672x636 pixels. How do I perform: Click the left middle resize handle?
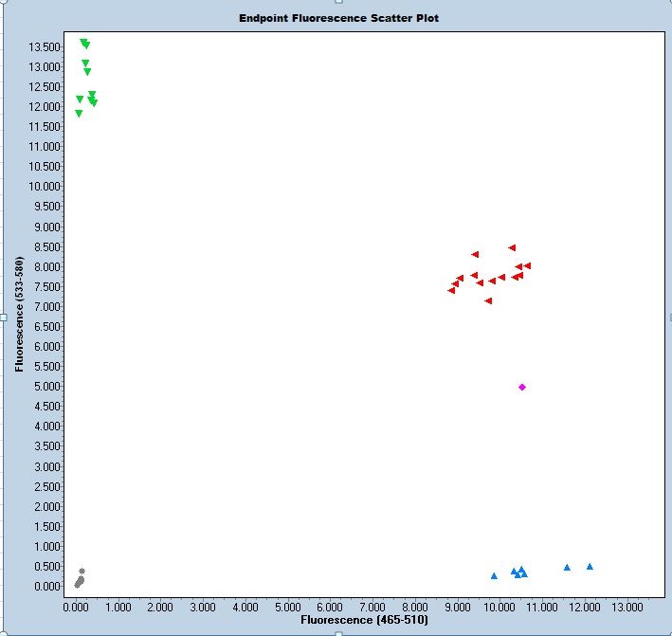3,317
